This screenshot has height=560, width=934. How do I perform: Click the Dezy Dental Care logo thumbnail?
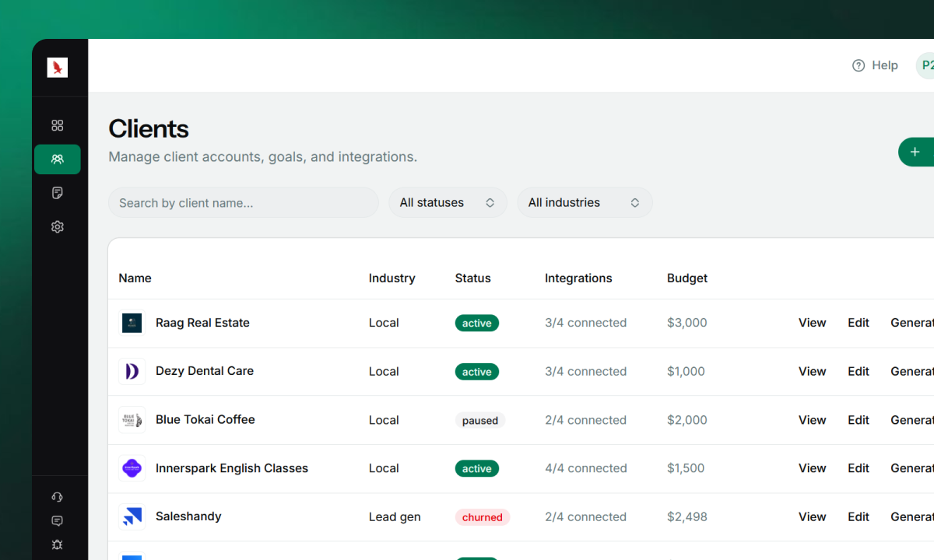132,371
